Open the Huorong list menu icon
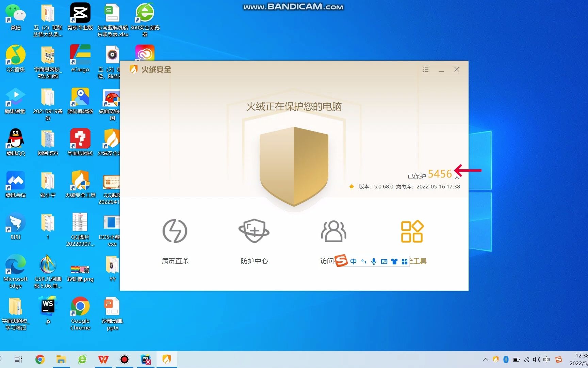 pos(426,69)
